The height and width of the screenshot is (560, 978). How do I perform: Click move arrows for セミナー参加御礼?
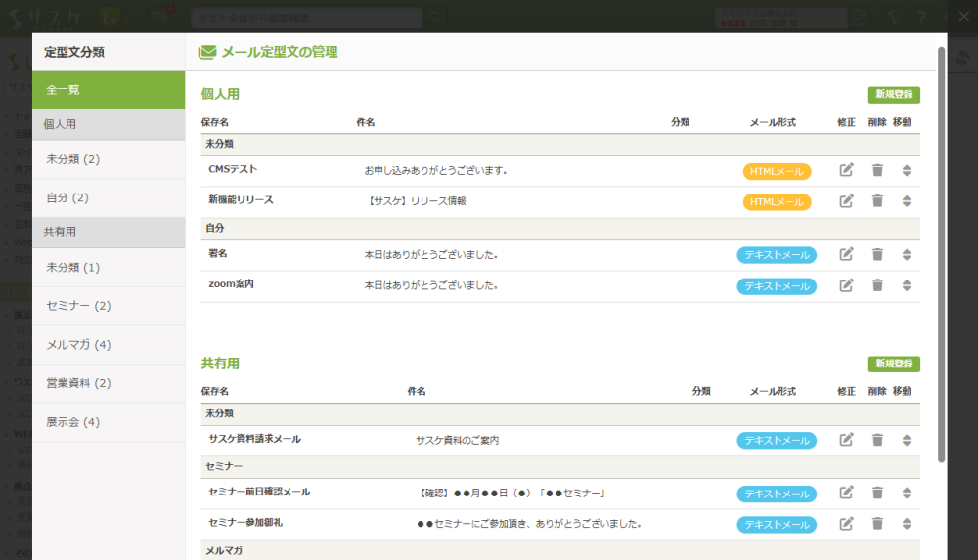[x=907, y=524]
